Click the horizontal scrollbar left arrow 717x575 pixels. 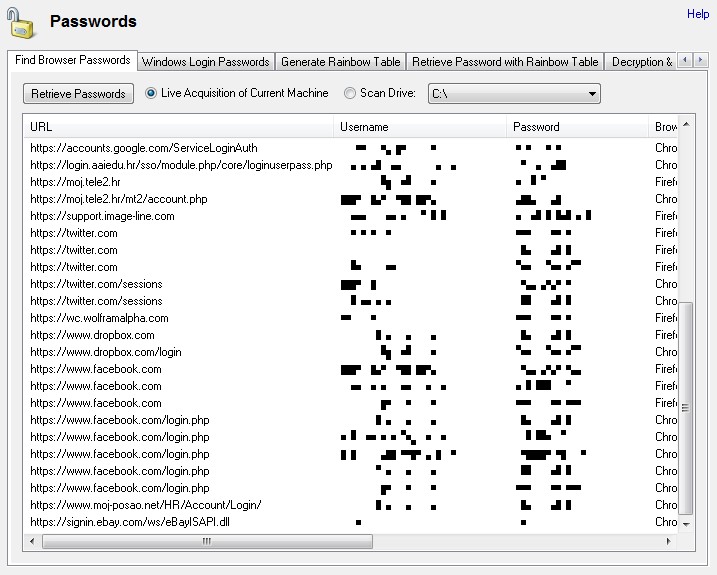[31, 540]
